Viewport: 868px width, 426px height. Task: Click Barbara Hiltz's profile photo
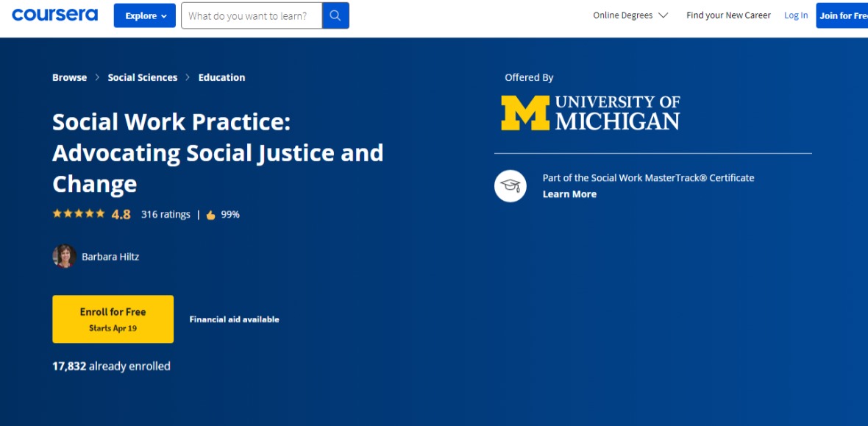64,257
